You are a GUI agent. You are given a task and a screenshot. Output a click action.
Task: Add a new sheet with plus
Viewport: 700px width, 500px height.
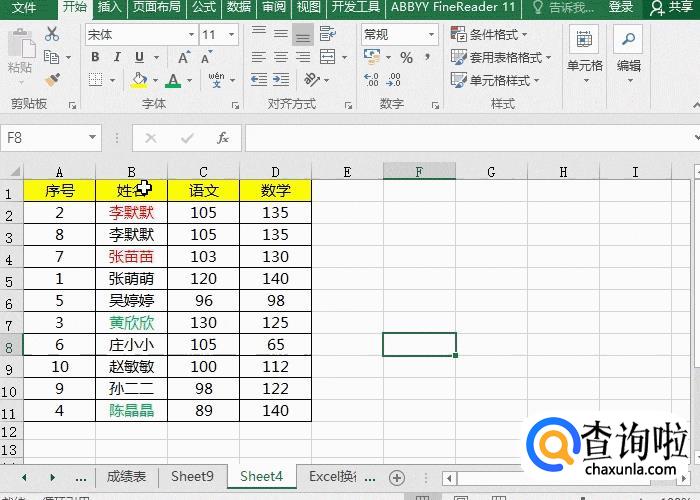tap(396, 478)
